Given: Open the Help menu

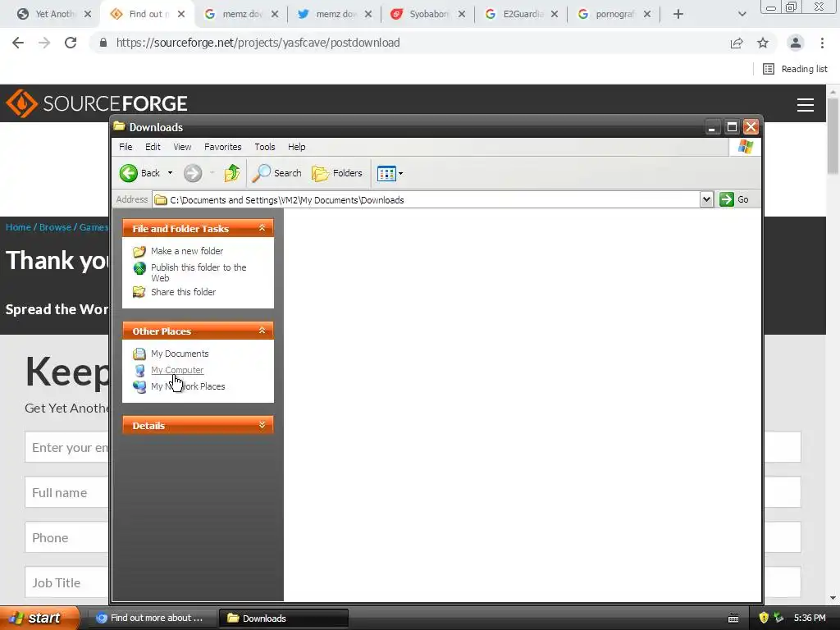Looking at the screenshot, I should tap(296, 147).
